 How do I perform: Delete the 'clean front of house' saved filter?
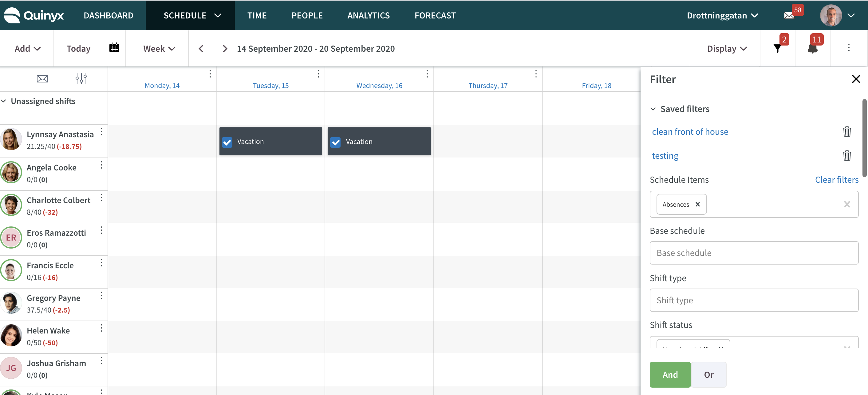pos(847,132)
